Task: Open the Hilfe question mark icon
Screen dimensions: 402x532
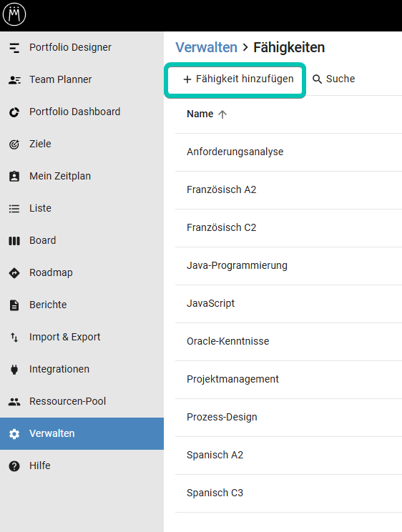Action: [x=14, y=466]
